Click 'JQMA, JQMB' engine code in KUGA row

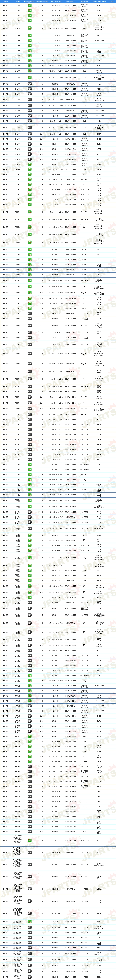click(99, 746)
